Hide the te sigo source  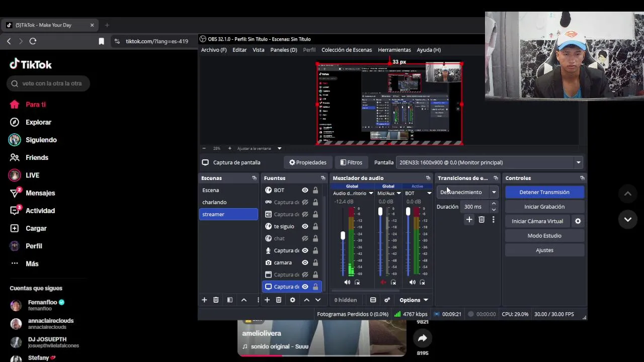(x=305, y=226)
